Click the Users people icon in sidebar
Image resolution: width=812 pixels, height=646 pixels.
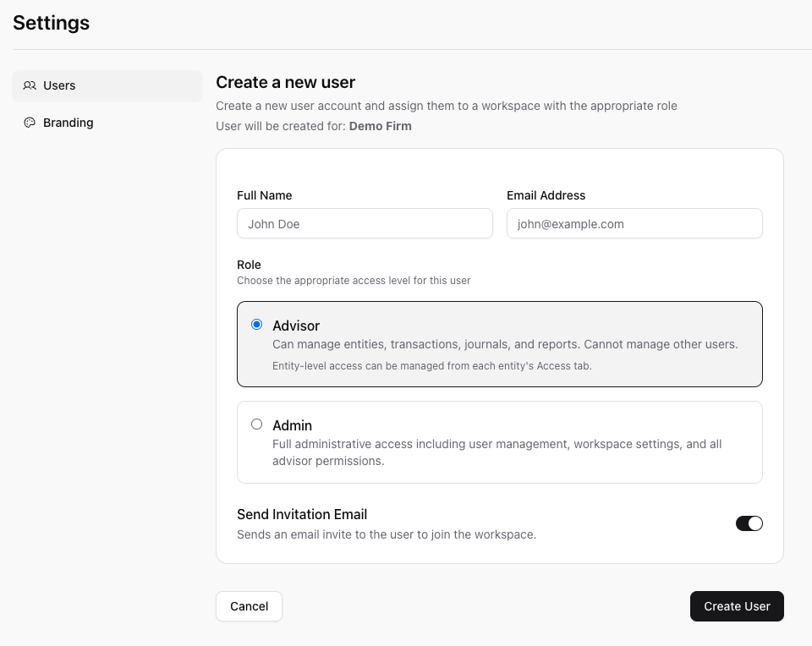click(x=30, y=85)
